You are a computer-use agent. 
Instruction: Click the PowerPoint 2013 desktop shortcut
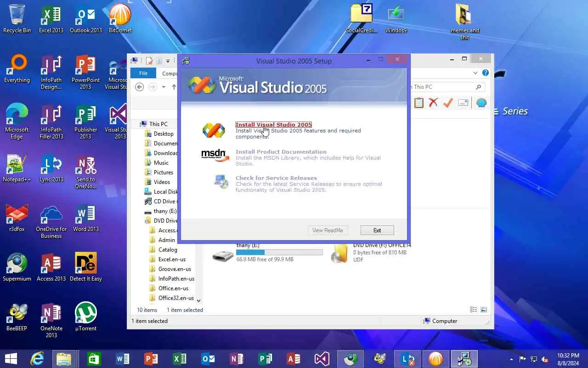click(86, 72)
